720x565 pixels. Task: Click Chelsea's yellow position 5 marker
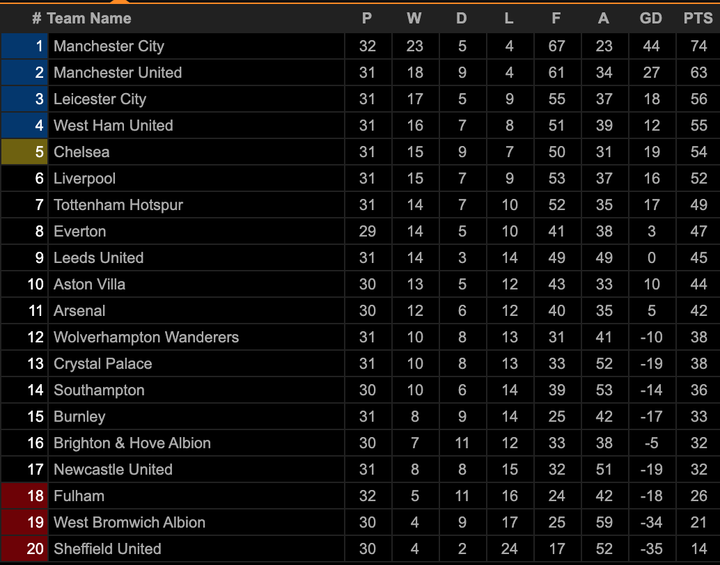click(24, 152)
